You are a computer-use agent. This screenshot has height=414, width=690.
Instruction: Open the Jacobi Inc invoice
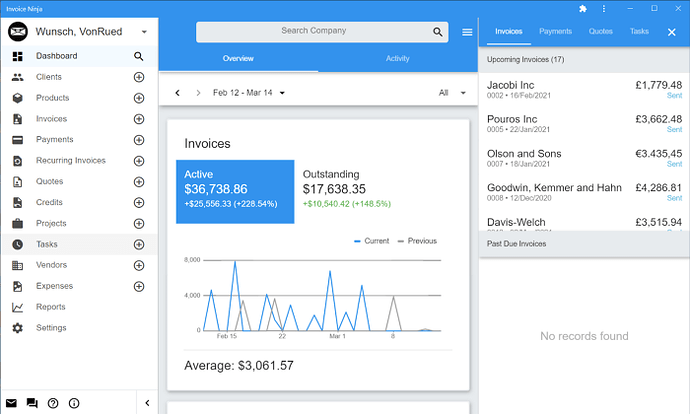tap(584, 90)
